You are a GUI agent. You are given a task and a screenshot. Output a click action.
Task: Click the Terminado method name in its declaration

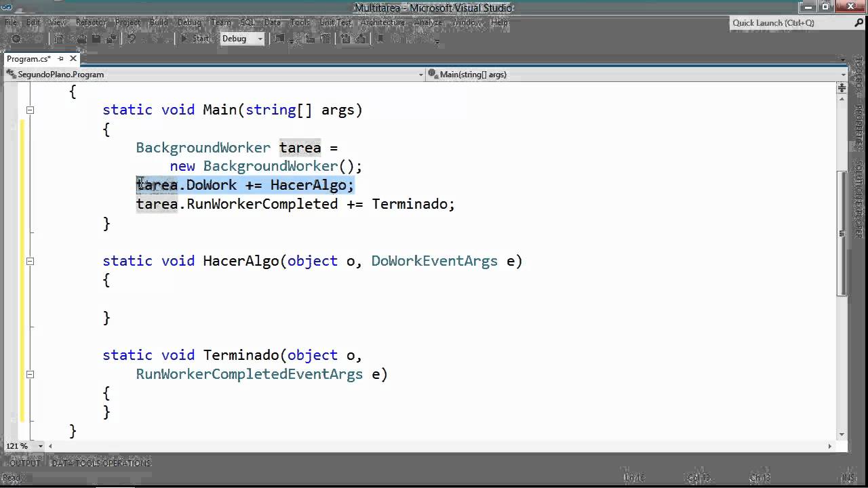point(241,355)
